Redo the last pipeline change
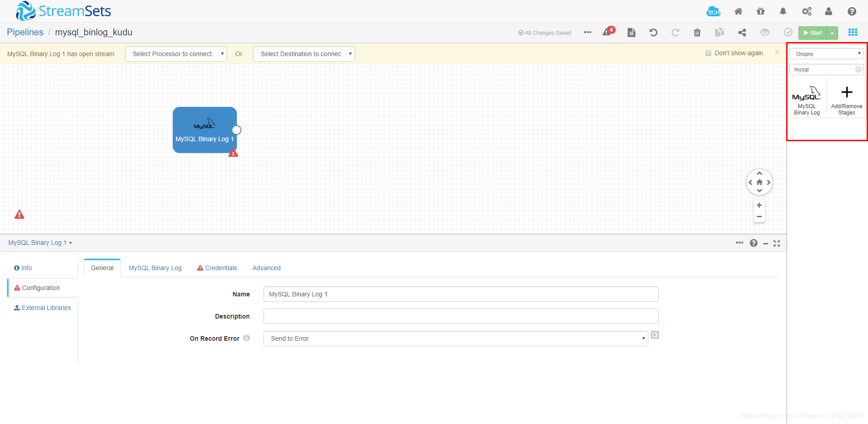This screenshot has width=868, height=424. pos(675,33)
